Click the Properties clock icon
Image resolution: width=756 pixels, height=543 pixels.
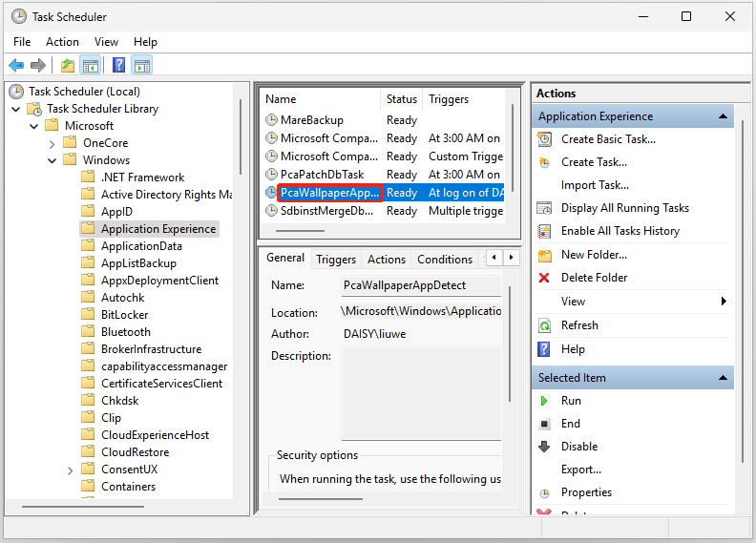(544, 492)
